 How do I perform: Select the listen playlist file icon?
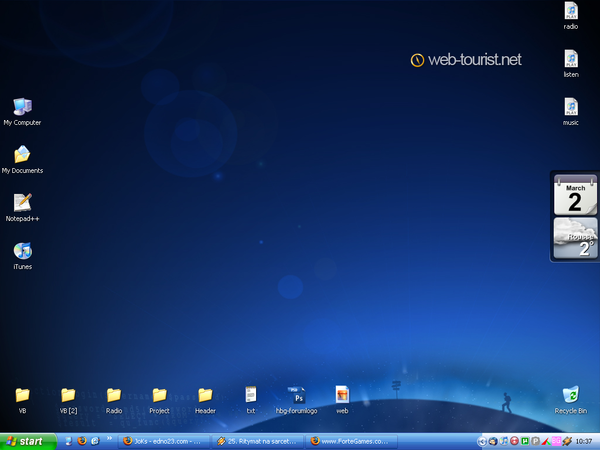tap(571, 64)
